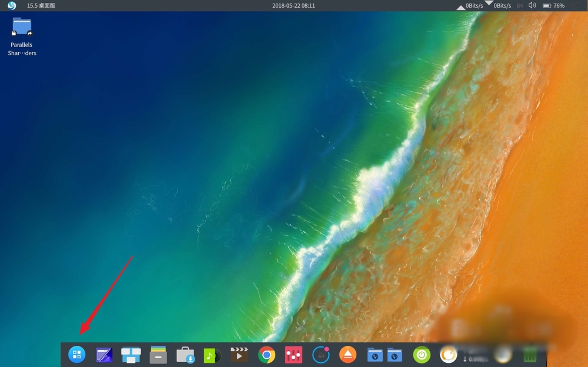Click the battery 76% indicator
This screenshot has width=588, height=367.
(x=553, y=6)
